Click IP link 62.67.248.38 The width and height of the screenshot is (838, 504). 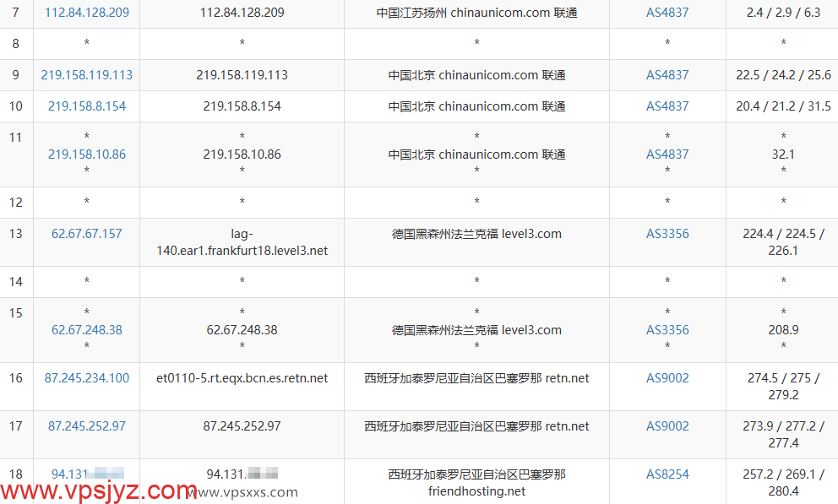tap(86, 330)
